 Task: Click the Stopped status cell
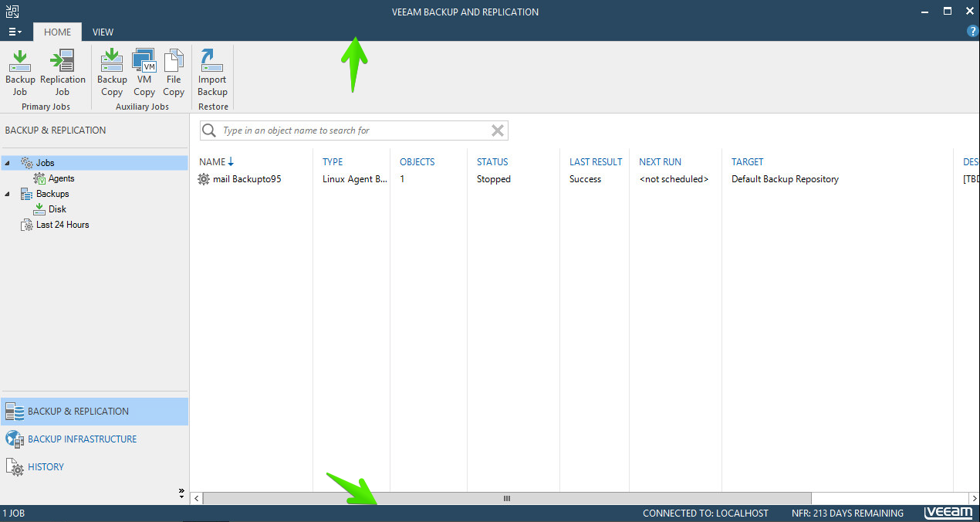pos(494,179)
